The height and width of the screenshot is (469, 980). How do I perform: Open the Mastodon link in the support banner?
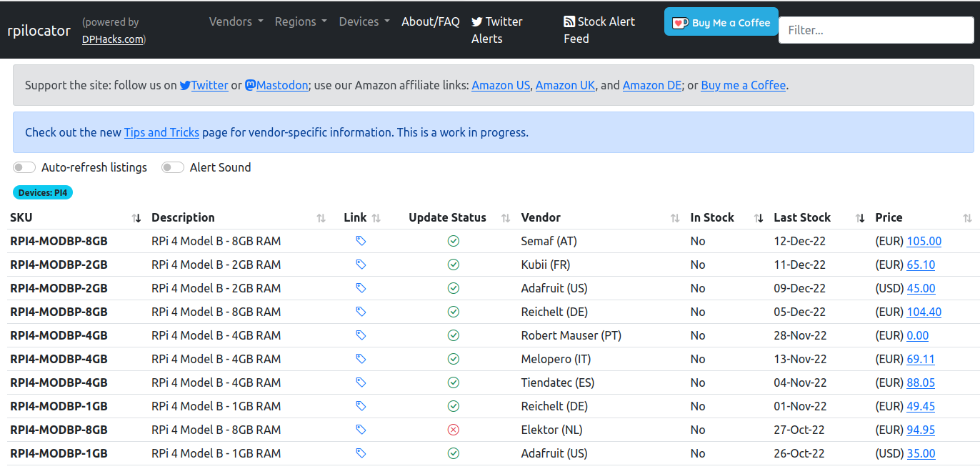pyautogui.click(x=276, y=85)
